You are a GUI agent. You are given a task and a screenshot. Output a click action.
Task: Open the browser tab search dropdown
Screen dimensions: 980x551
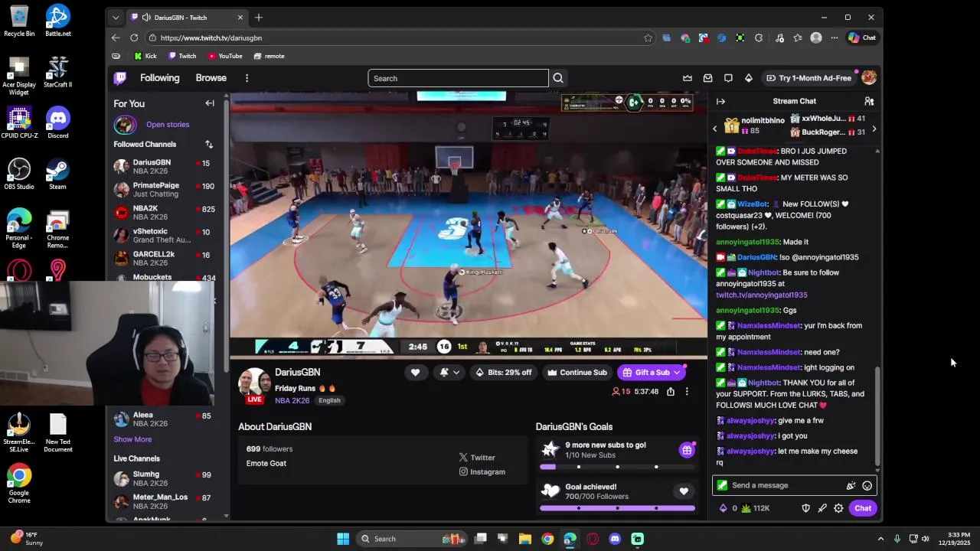[x=116, y=18]
